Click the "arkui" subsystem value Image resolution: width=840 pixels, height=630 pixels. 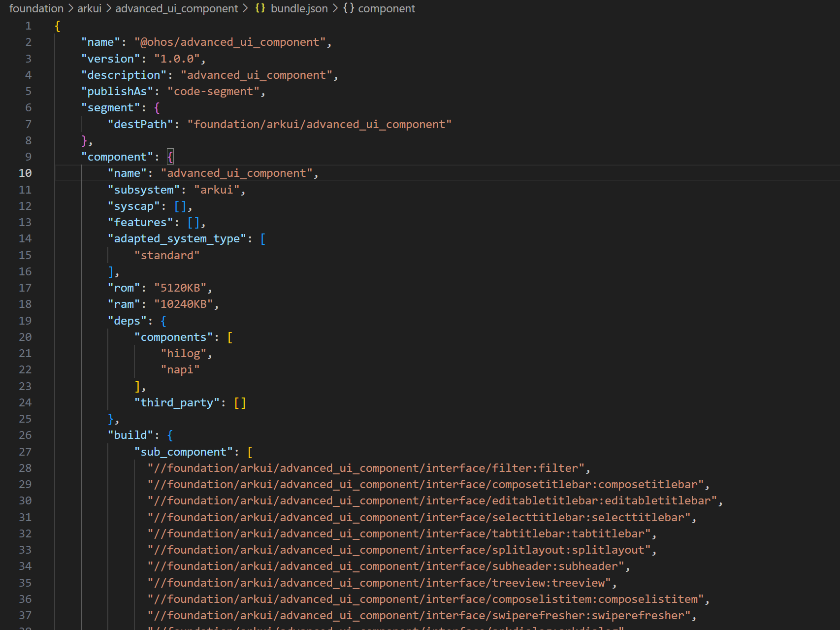click(217, 190)
